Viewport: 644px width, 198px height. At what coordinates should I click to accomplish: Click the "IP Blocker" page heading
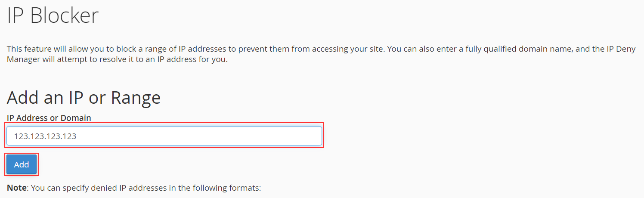coord(53,16)
